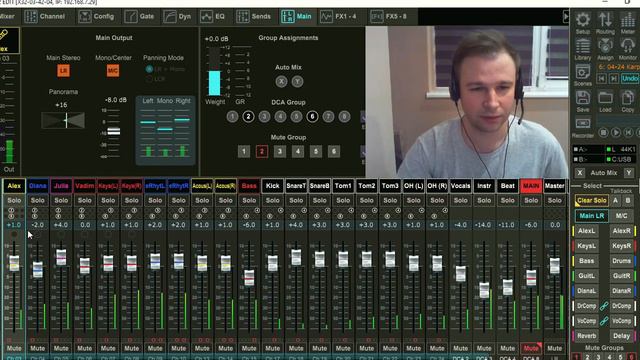Toggle Mono/Center M/C in Main Output
Viewport: 640px width, 360px height.
113,71
